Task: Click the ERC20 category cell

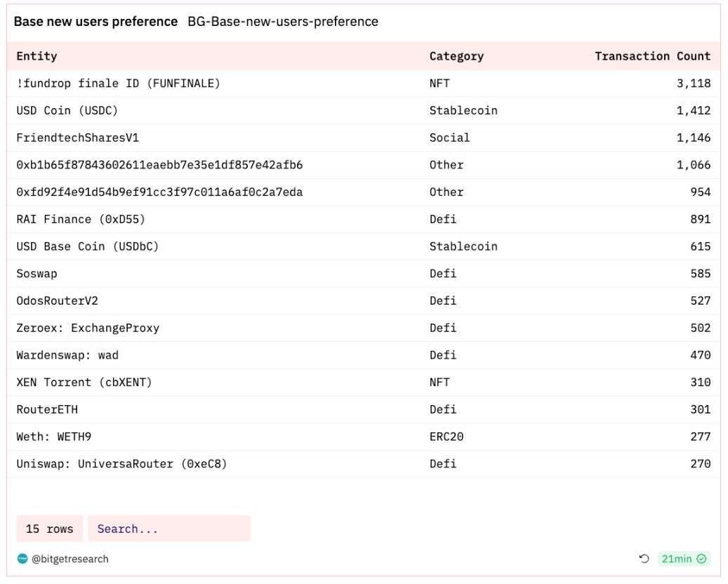Action: click(x=446, y=437)
